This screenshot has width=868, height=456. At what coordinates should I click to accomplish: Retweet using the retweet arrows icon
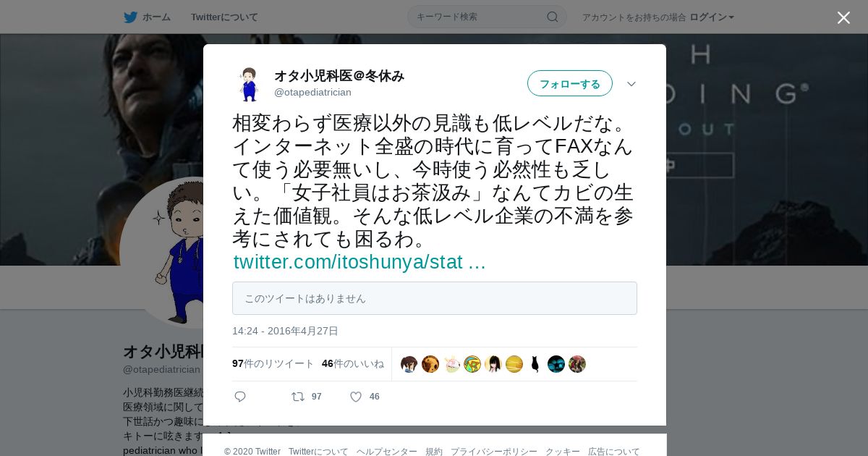297,397
